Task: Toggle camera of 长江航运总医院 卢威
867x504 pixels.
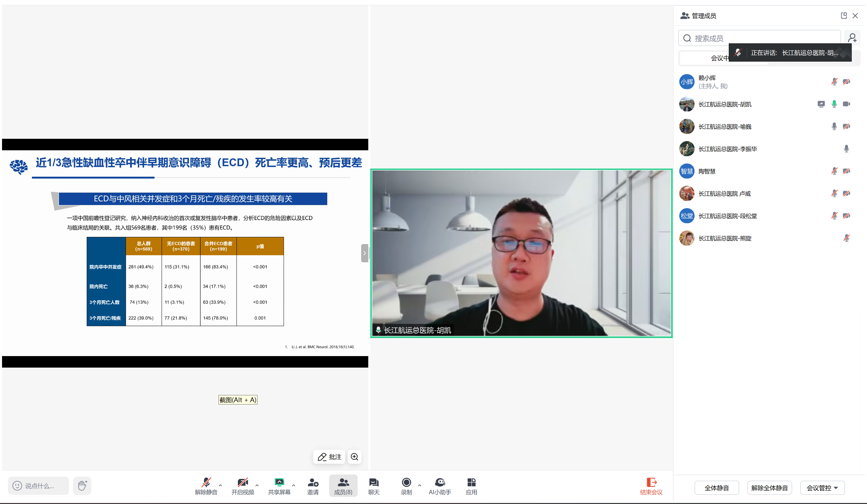Action: 846,193
